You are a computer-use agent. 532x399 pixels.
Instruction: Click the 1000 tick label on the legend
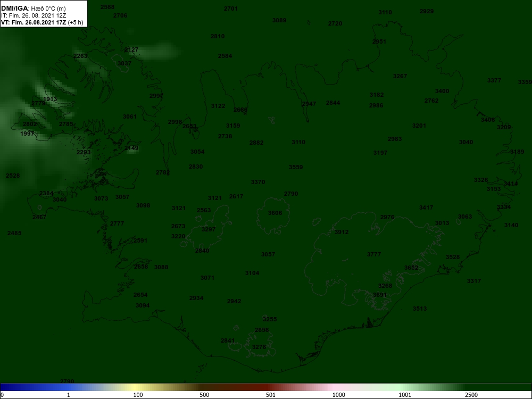pyautogui.click(x=338, y=395)
